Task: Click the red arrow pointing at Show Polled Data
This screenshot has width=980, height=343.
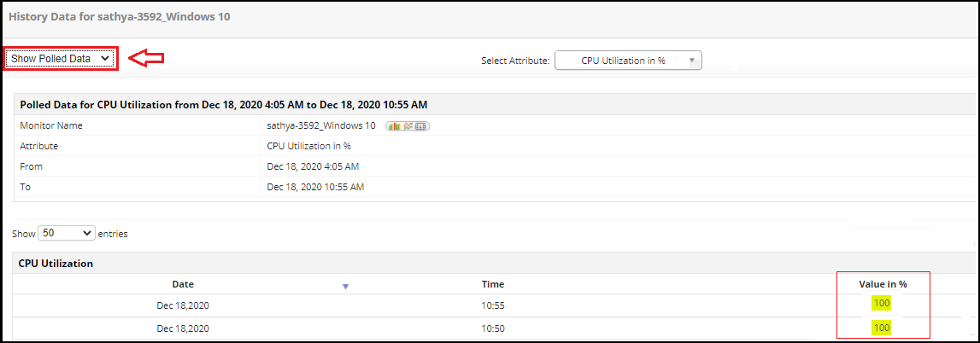Action: pyautogui.click(x=146, y=58)
